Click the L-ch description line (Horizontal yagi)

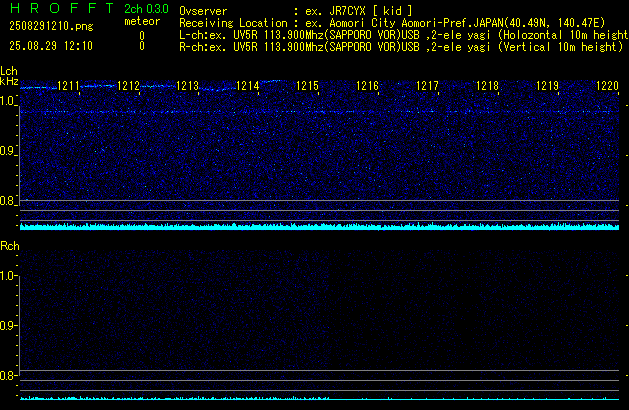[404, 35]
